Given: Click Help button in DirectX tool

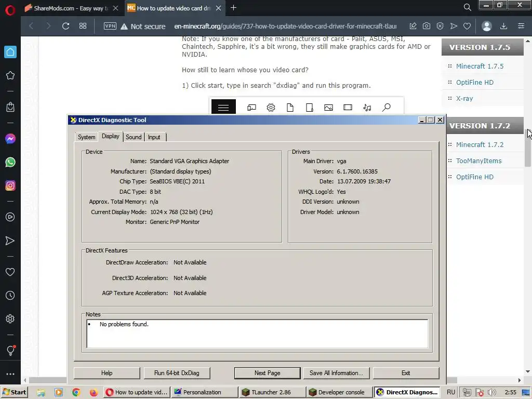Looking at the screenshot, I should (x=107, y=373).
